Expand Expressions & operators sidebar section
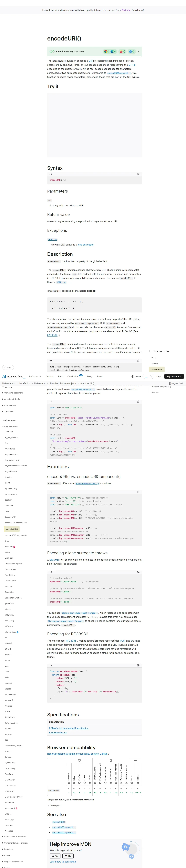 click(x=14, y=837)
